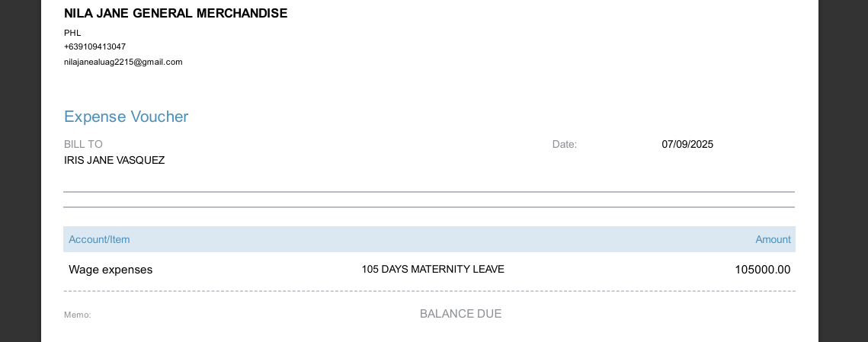Click the phone number +639109413047
The width and height of the screenshot is (868, 342).
pyautogui.click(x=94, y=46)
